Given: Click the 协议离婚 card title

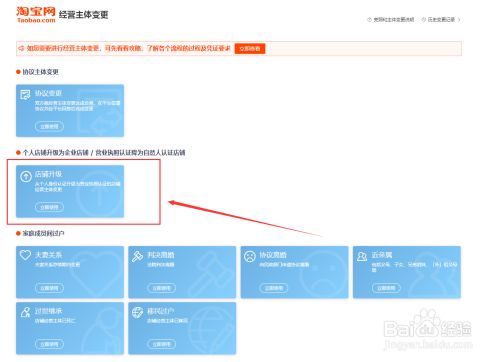Looking at the screenshot, I should click(x=273, y=255).
